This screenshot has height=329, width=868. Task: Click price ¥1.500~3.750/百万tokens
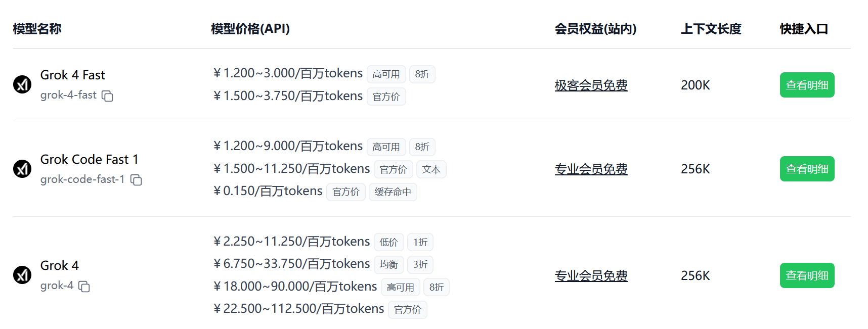[x=288, y=96]
